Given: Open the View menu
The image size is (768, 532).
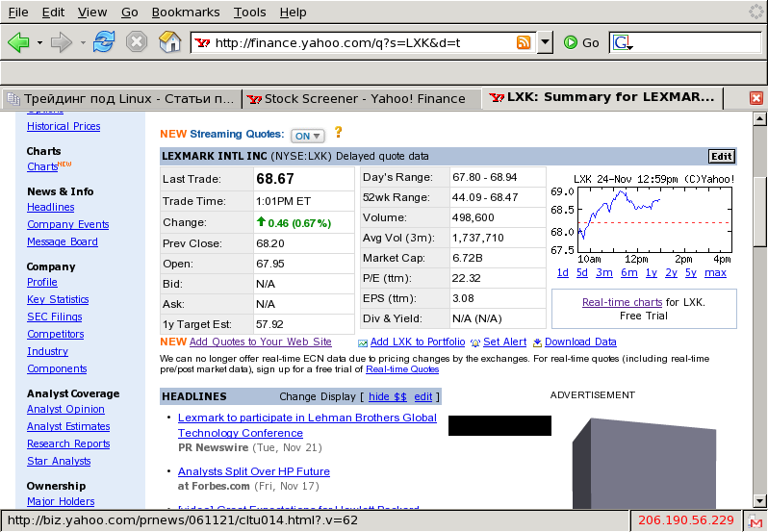Looking at the screenshot, I should (92, 13).
